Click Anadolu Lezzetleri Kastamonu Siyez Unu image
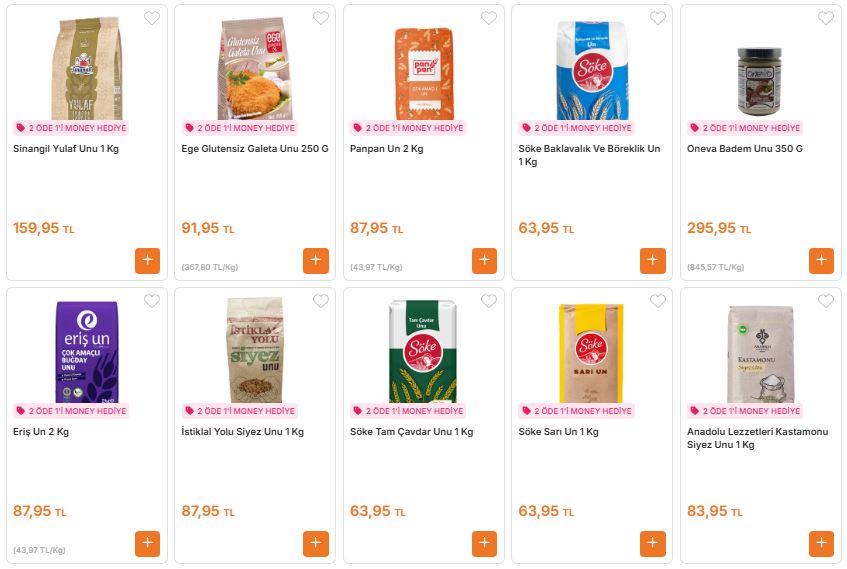Viewport: 847px width, 569px height. (x=761, y=353)
